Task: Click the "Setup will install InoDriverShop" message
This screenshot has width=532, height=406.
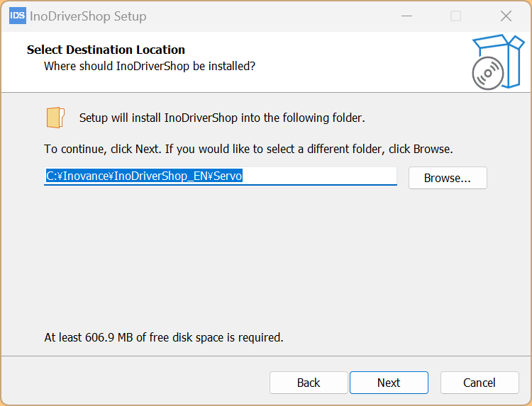Action: tap(222, 118)
